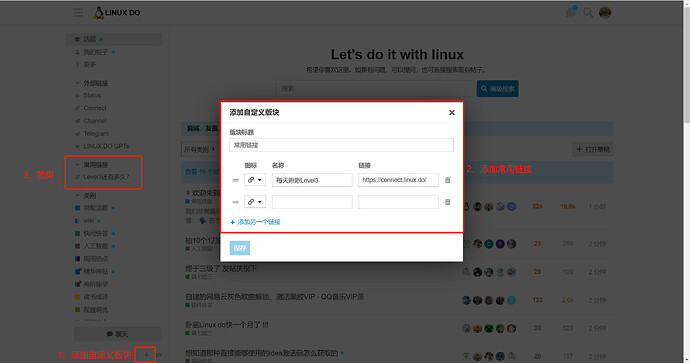
Task: Collapse the 类别 sidebar section
Action: [86, 195]
